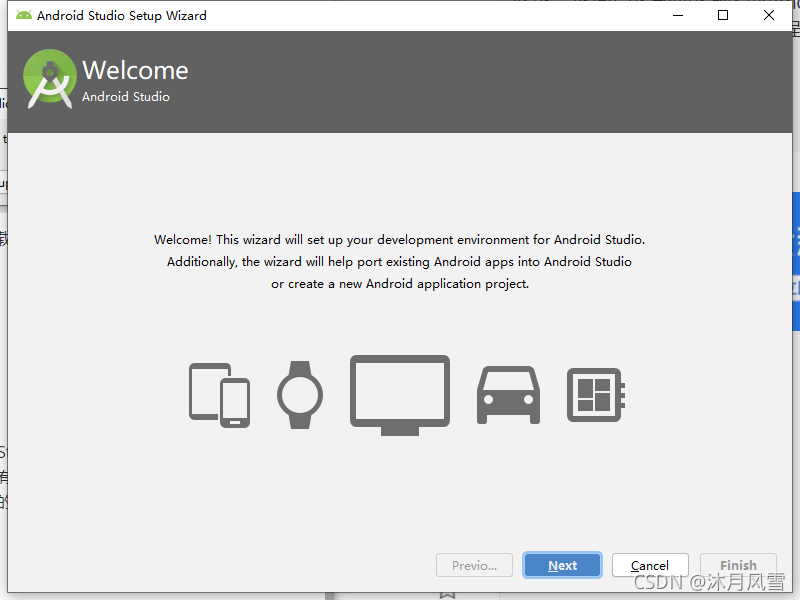
Task: Click the Wear watch icon
Action: (300, 395)
